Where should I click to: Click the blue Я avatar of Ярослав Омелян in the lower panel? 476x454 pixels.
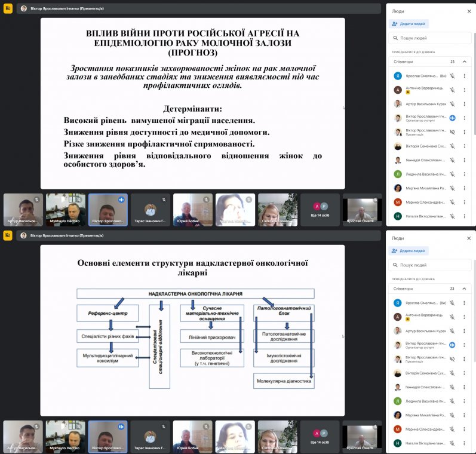(397, 303)
